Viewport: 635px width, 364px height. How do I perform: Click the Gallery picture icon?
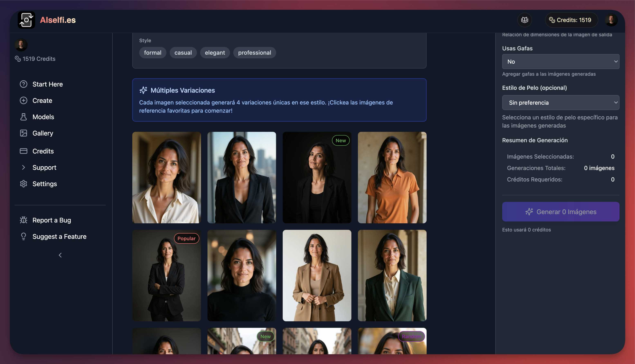tap(24, 133)
